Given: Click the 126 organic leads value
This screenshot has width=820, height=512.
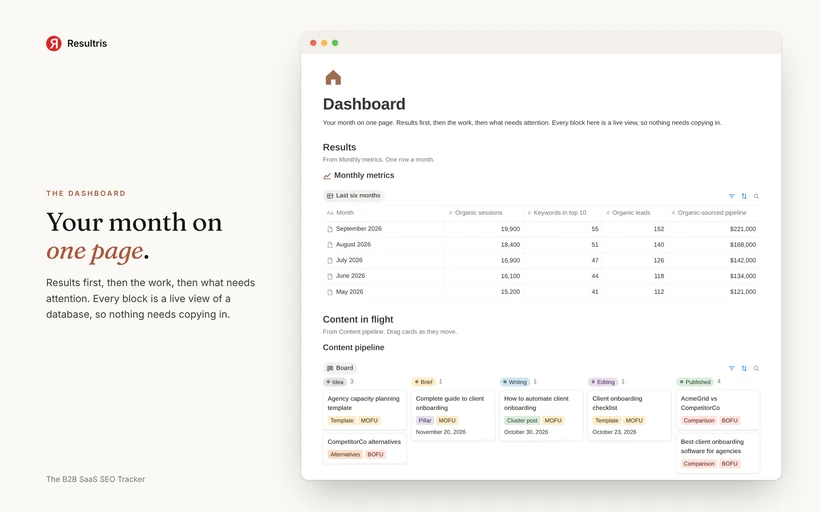Looking at the screenshot, I should click(x=659, y=260).
